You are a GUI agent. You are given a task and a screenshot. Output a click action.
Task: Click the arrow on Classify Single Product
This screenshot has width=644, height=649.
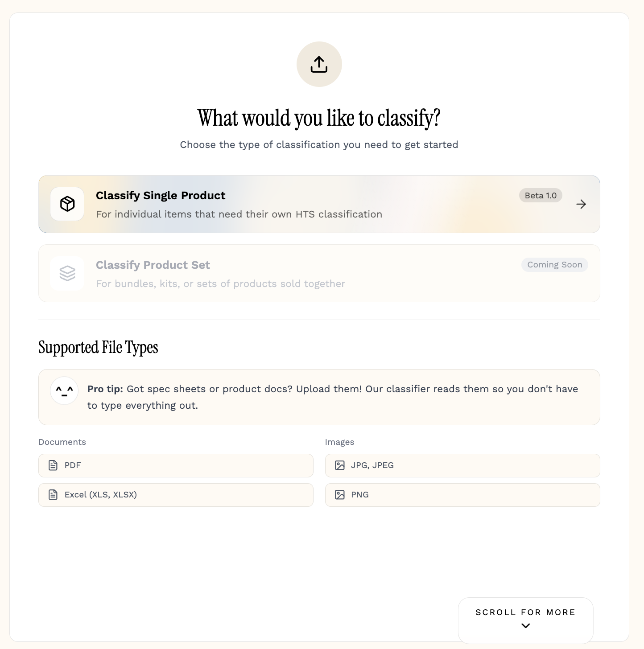[x=581, y=204]
